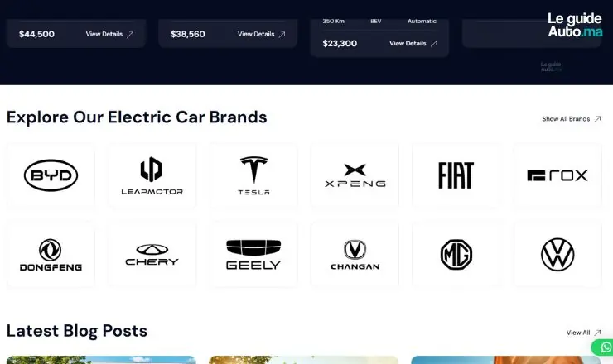The image size is (613, 364).
Task: Open the BYD brand logo card
Action: pyautogui.click(x=51, y=175)
